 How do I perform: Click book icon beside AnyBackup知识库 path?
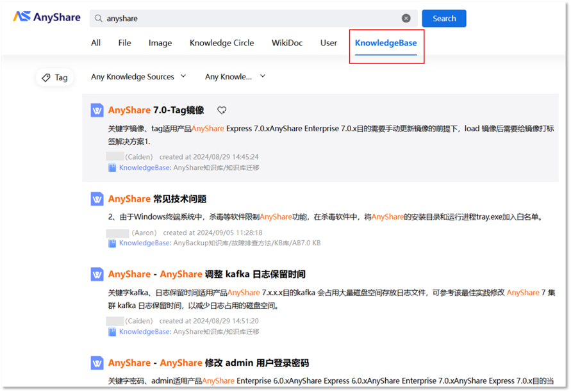tap(112, 243)
